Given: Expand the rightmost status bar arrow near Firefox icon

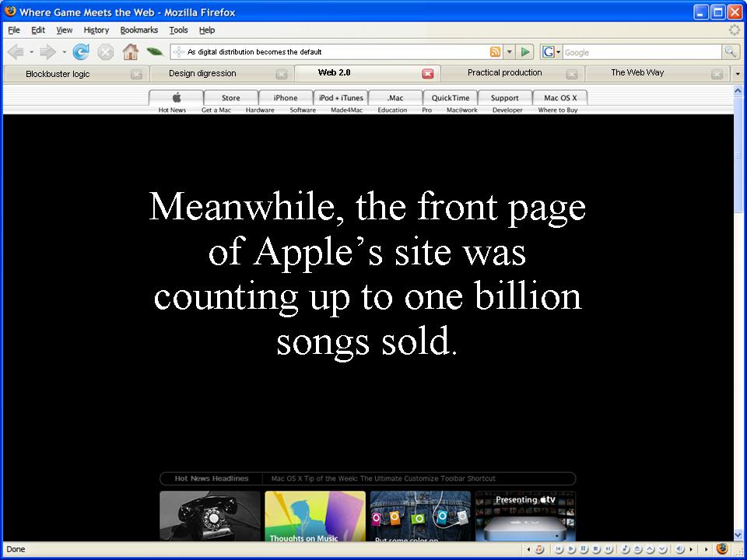Looking at the screenshot, I should [x=707, y=549].
